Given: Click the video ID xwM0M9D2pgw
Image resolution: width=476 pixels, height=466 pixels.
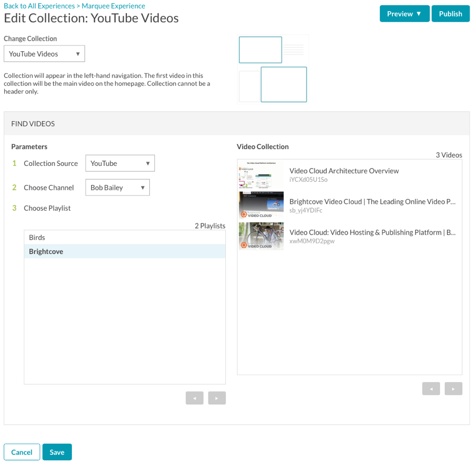Looking at the screenshot, I should click(312, 241).
